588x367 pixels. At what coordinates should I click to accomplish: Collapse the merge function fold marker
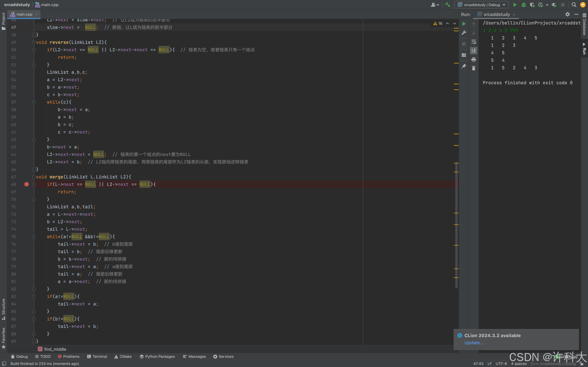(34, 177)
